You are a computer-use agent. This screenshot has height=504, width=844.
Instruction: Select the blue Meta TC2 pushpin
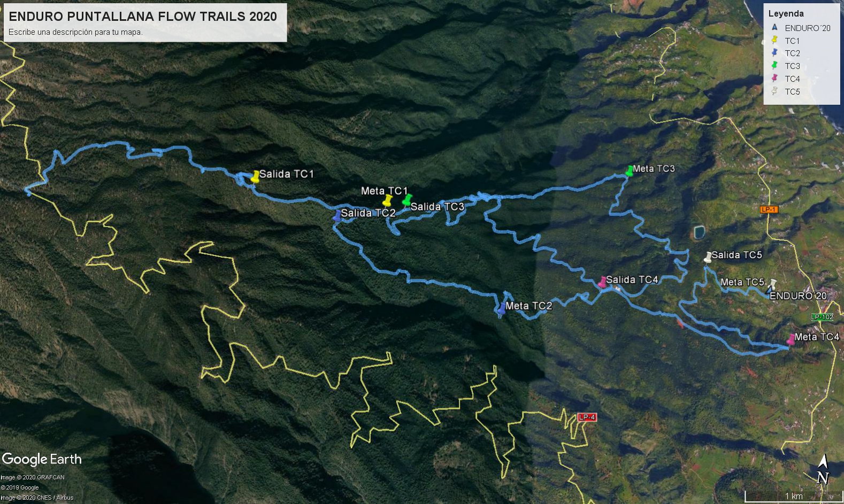[501, 308]
